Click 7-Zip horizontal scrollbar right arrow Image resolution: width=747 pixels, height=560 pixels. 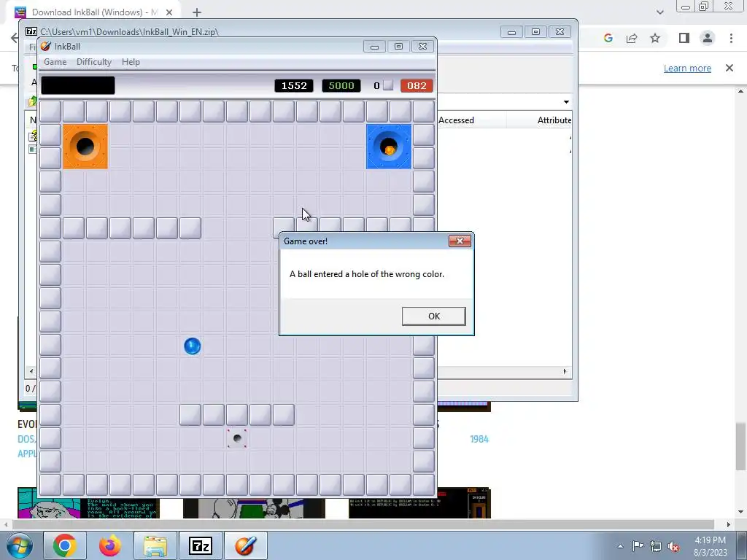click(565, 371)
